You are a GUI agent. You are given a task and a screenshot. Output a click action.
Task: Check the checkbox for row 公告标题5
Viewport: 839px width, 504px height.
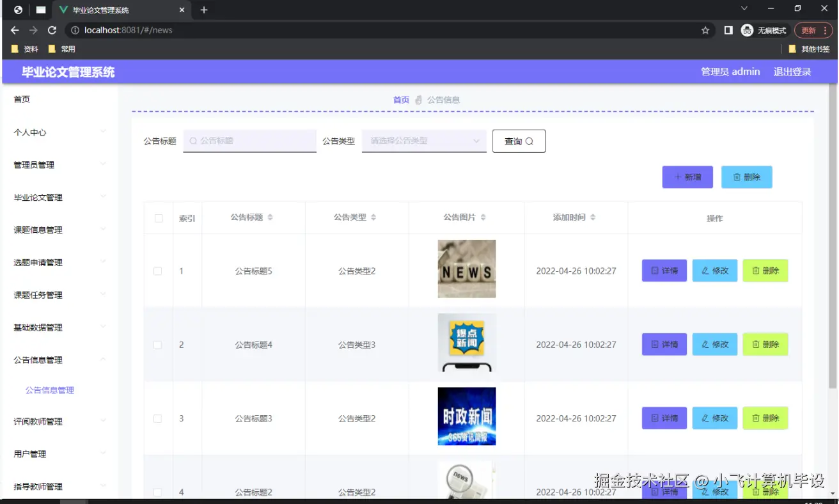pyautogui.click(x=158, y=271)
